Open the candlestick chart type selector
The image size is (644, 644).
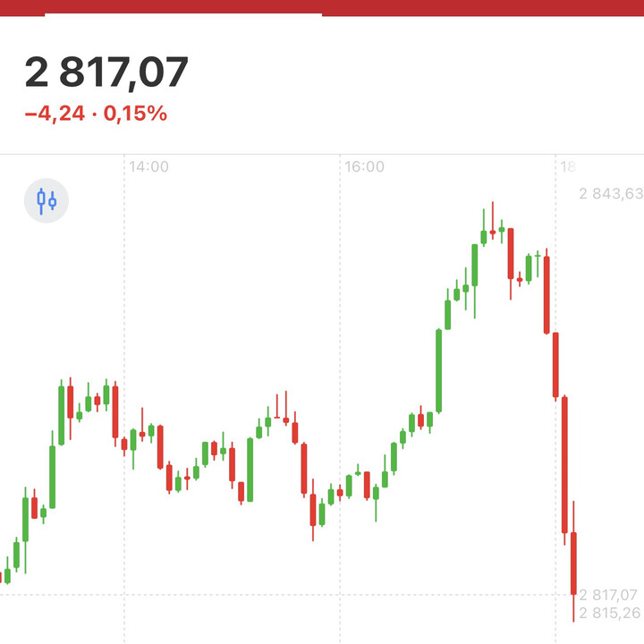pos(46,200)
